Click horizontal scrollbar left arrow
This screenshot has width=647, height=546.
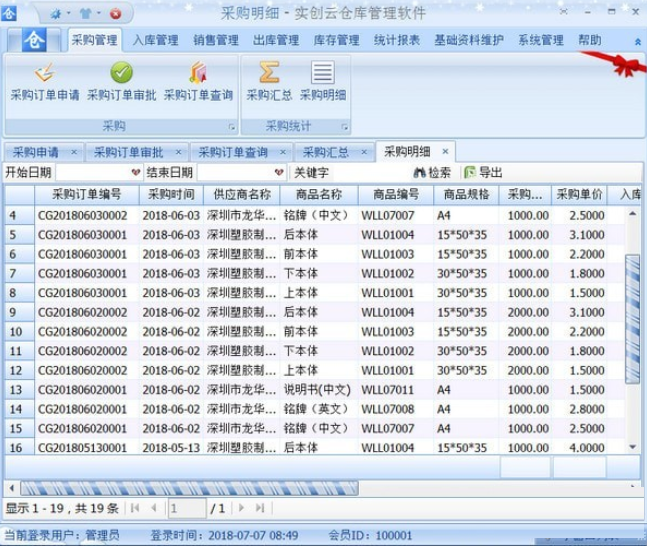pyautogui.click(x=11, y=488)
